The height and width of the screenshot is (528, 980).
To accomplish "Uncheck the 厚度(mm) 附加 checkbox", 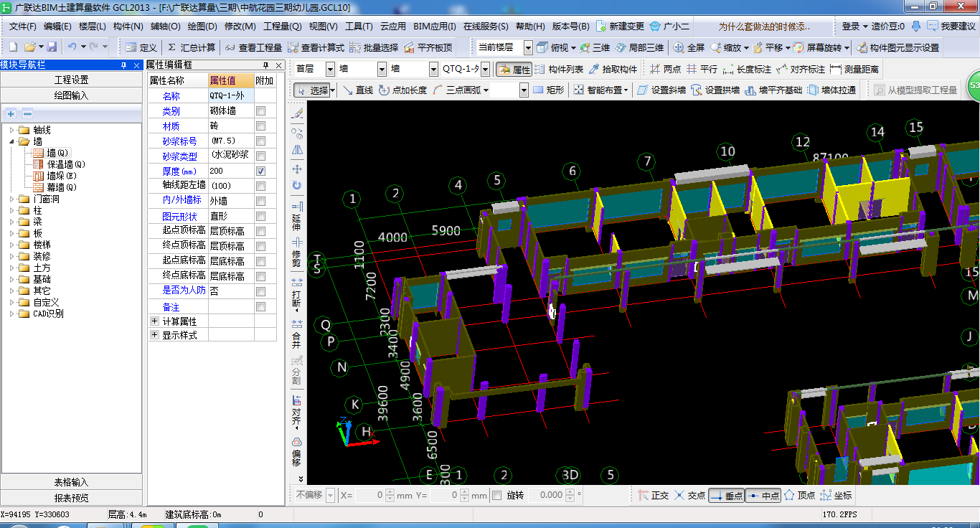I will click(x=261, y=171).
